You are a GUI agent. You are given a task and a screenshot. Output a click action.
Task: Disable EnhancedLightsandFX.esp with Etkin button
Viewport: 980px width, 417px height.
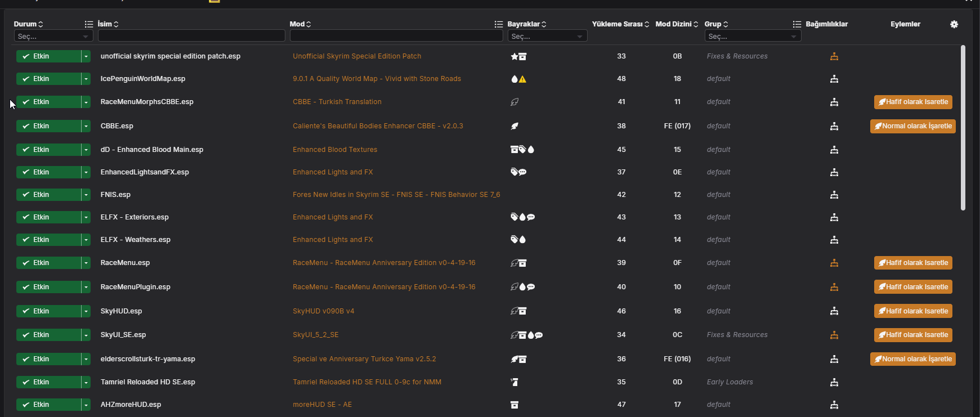coord(48,172)
